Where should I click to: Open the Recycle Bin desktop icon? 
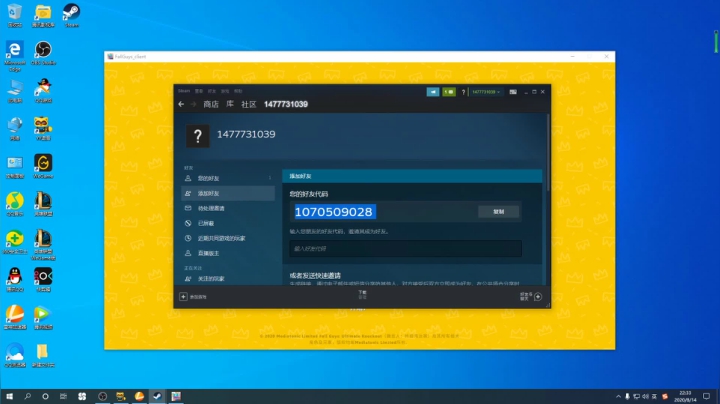(x=15, y=15)
